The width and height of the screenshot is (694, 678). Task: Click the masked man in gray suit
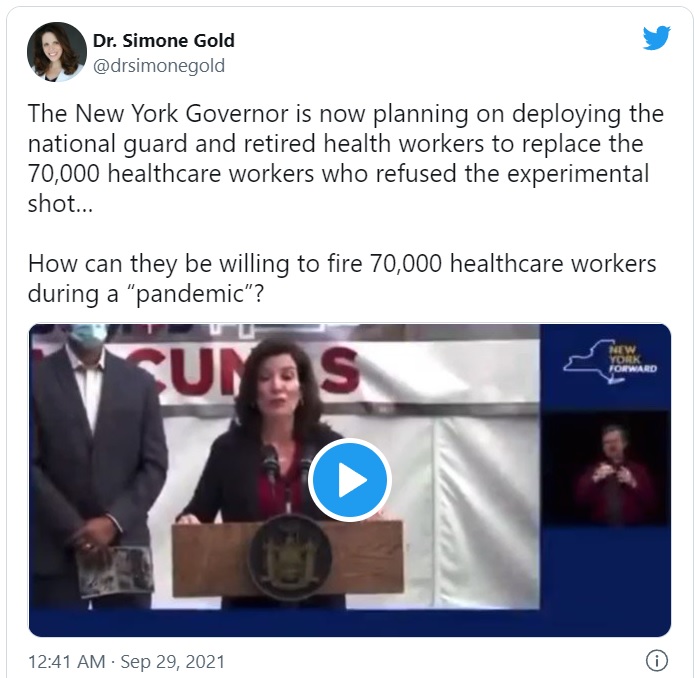click(95, 465)
